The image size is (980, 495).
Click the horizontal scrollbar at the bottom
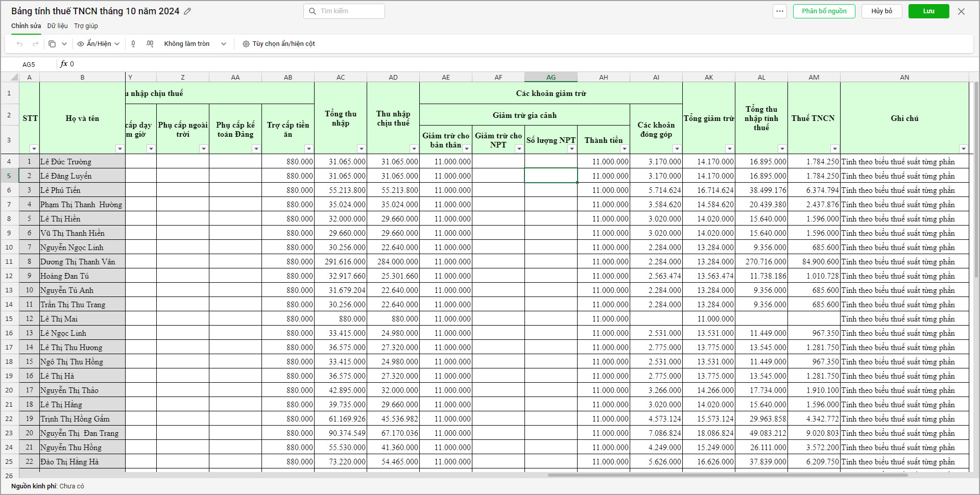[x=727, y=475]
